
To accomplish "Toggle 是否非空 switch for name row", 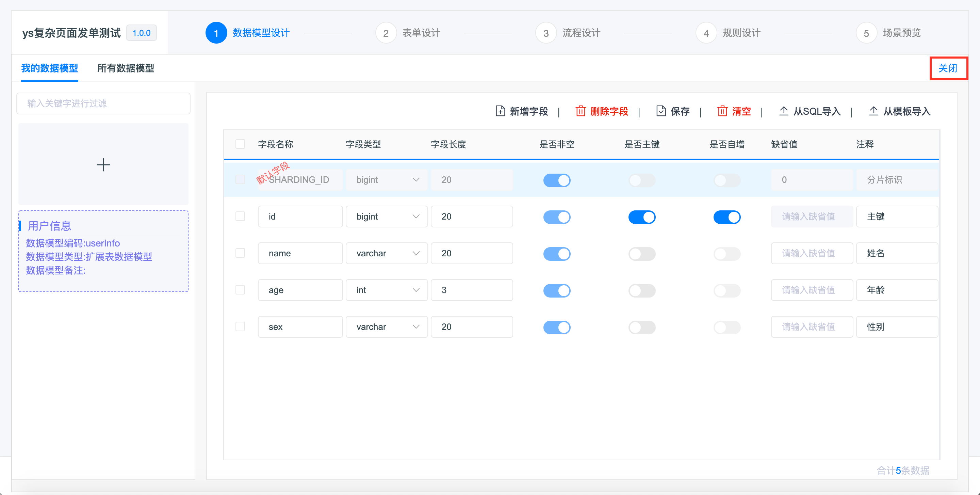I will tap(557, 254).
